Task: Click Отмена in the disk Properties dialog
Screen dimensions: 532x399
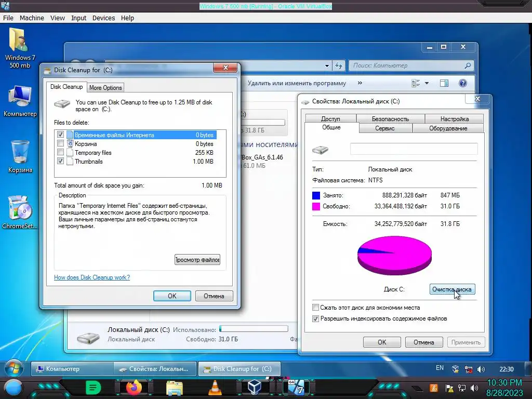Action: [424, 342]
